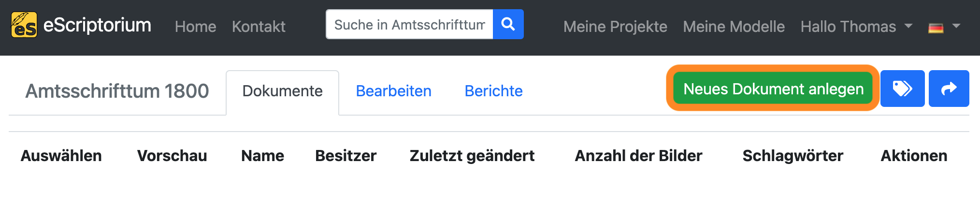Image resolution: width=980 pixels, height=208 pixels.
Task: Go to Meine Projekte
Action: coord(615,26)
